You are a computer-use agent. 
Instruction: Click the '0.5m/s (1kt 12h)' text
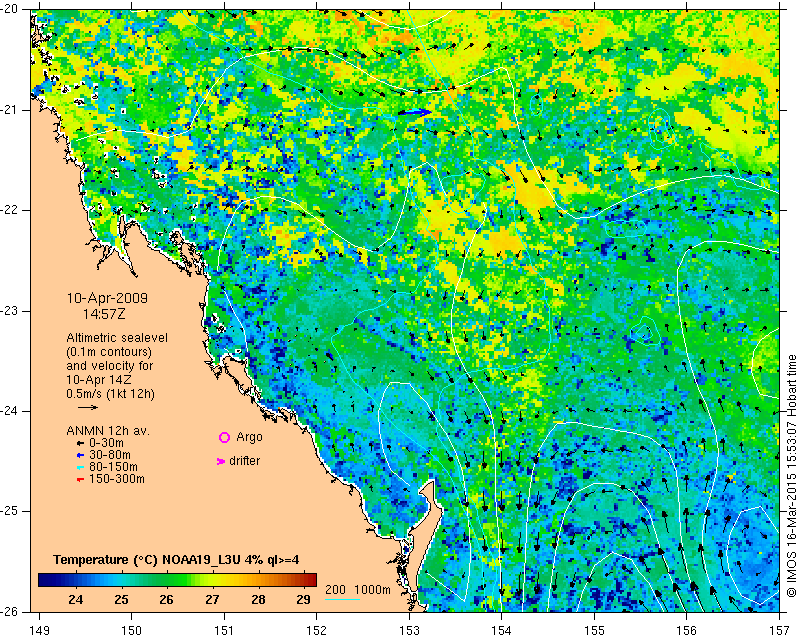pyautogui.click(x=110, y=394)
